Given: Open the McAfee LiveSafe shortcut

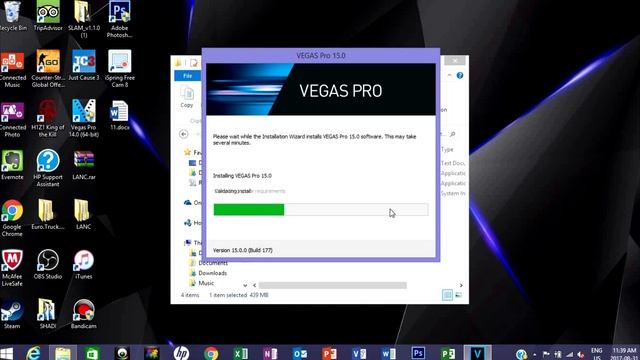Looking at the screenshot, I should click(12, 268).
